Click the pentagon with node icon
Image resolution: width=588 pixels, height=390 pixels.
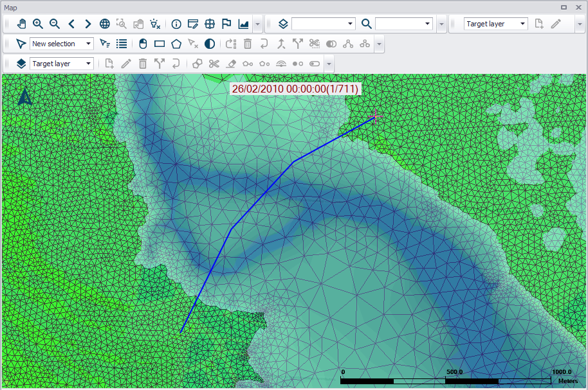(264, 64)
